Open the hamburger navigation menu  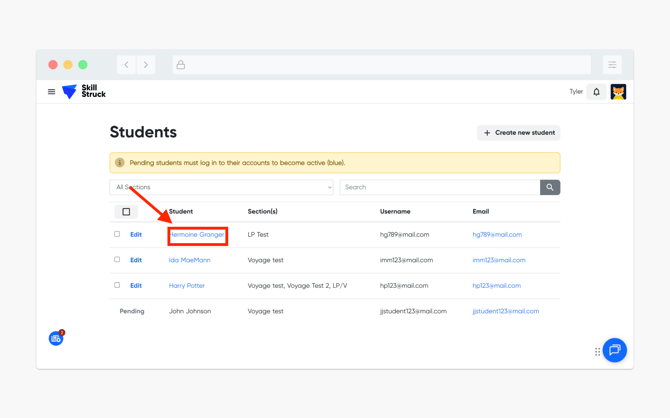coord(51,91)
